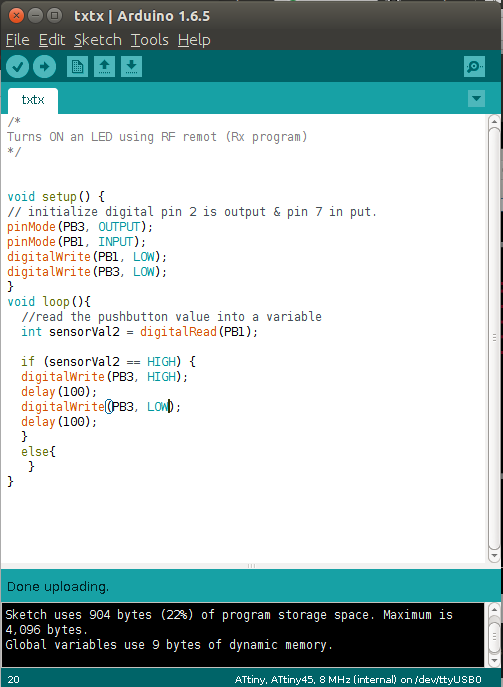Image resolution: width=503 pixels, height=687 pixels.
Task: Click 'if (sensorVal2 == HIGH) {' line
Action: (x=108, y=362)
